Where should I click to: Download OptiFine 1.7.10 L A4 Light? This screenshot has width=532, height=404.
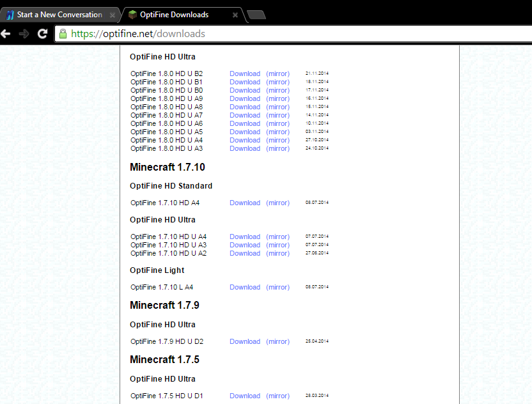coord(245,287)
